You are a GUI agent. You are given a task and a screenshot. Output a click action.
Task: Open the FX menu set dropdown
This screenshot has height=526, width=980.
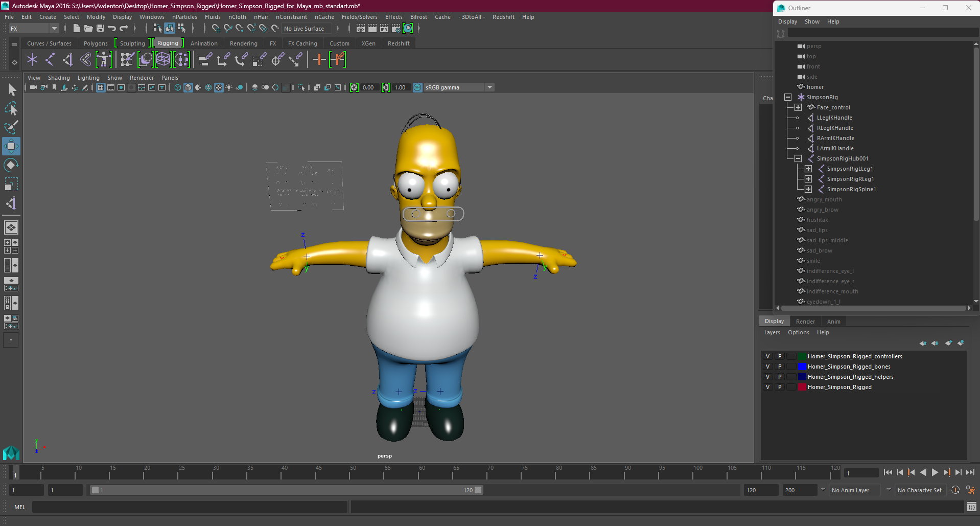[x=34, y=29]
